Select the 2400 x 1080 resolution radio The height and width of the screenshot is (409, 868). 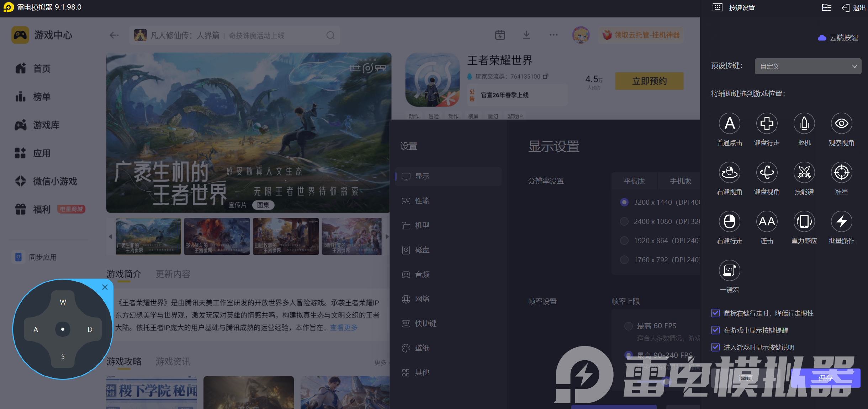tap(624, 221)
